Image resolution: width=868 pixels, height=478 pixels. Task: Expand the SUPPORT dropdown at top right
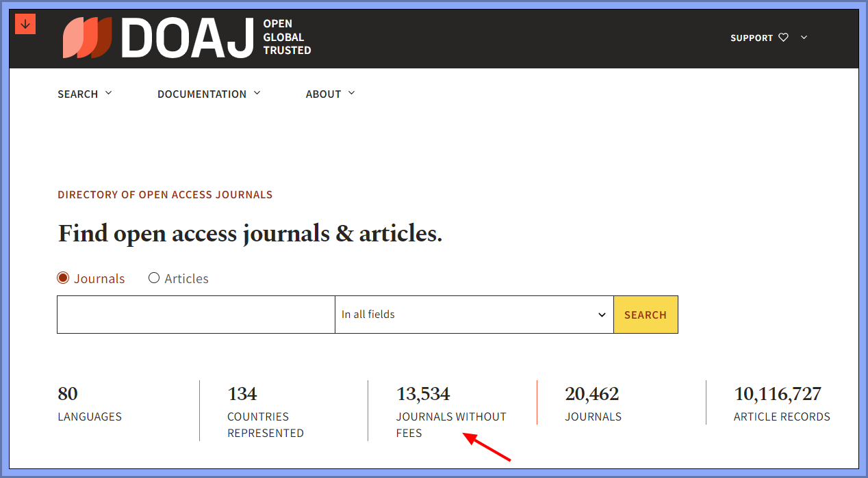click(804, 38)
